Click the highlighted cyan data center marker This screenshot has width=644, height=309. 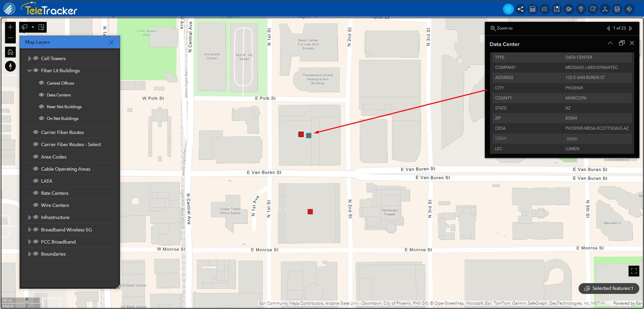[x=309, y=135]
